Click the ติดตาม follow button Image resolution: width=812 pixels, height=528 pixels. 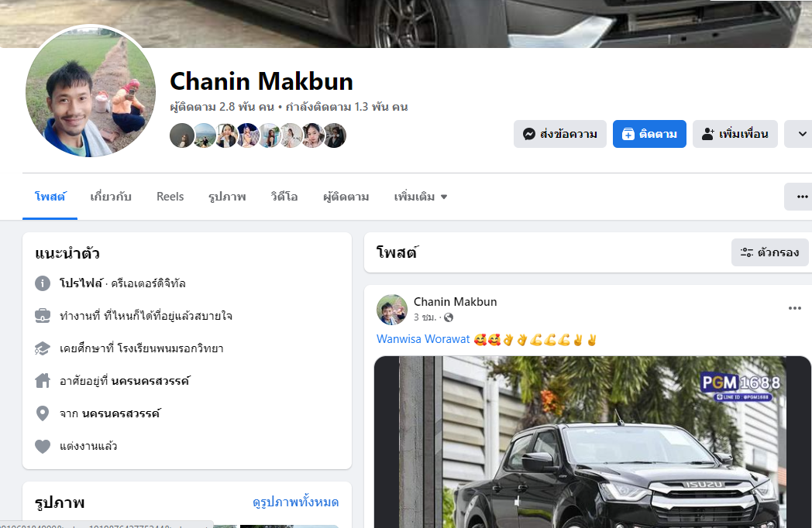(649, 134)
